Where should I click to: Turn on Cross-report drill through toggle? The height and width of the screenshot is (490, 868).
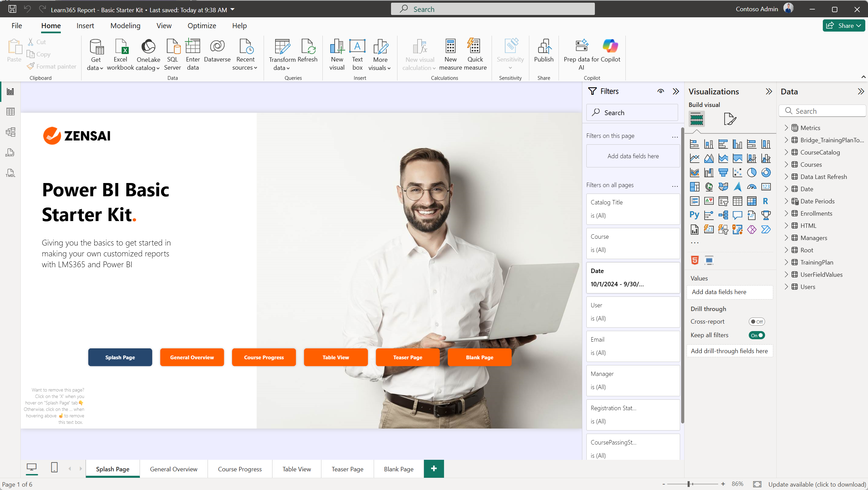(757, 322)
